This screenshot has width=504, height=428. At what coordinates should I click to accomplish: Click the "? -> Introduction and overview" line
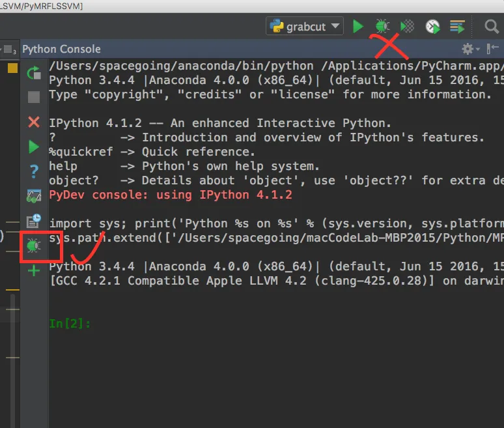pos(267,137)
